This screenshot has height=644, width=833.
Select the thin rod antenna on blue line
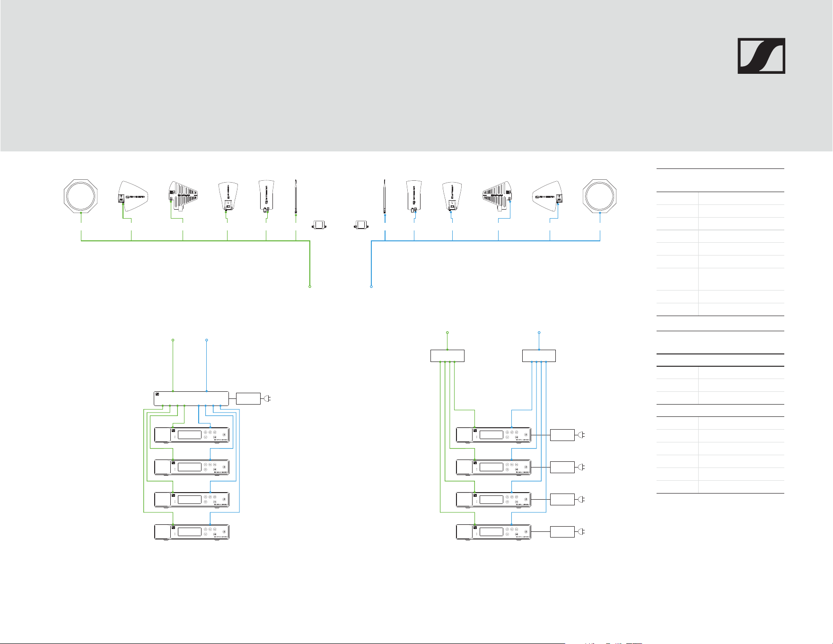385,196
